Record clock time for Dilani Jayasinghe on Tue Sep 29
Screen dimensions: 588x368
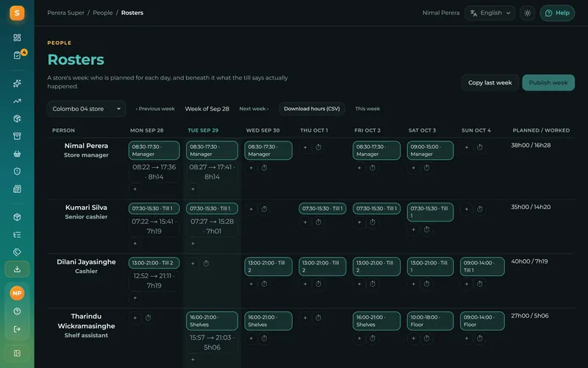tap(206, 263)
